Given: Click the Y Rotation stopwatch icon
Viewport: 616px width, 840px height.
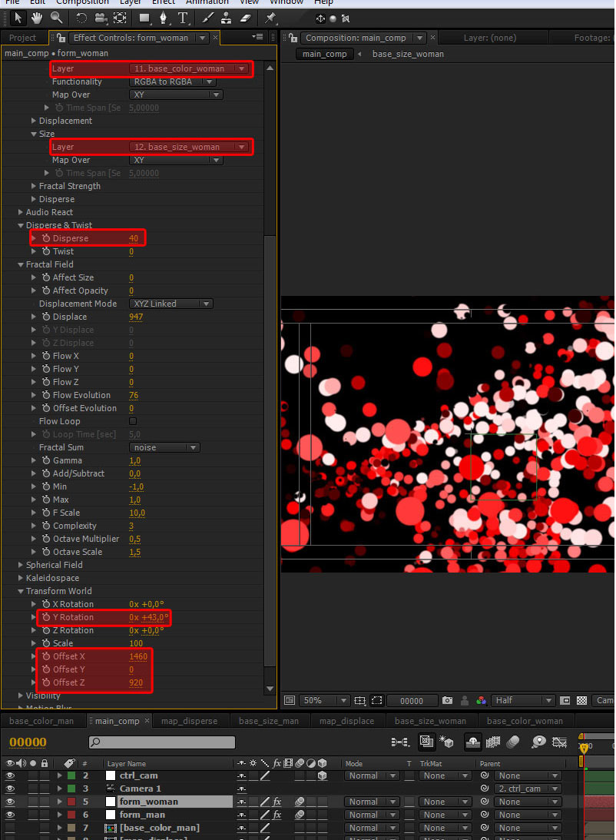Looking at the screenshot, I should (46, 617).
